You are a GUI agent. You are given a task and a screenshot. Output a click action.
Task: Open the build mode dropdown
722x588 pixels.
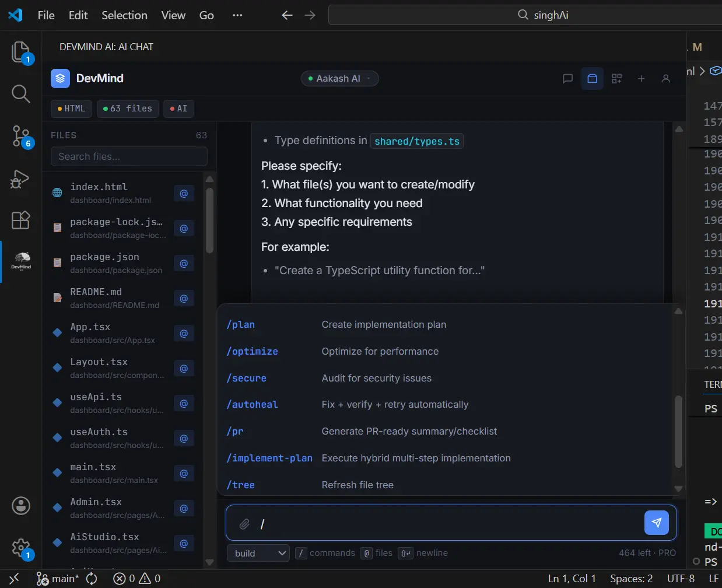coord(258,553)
